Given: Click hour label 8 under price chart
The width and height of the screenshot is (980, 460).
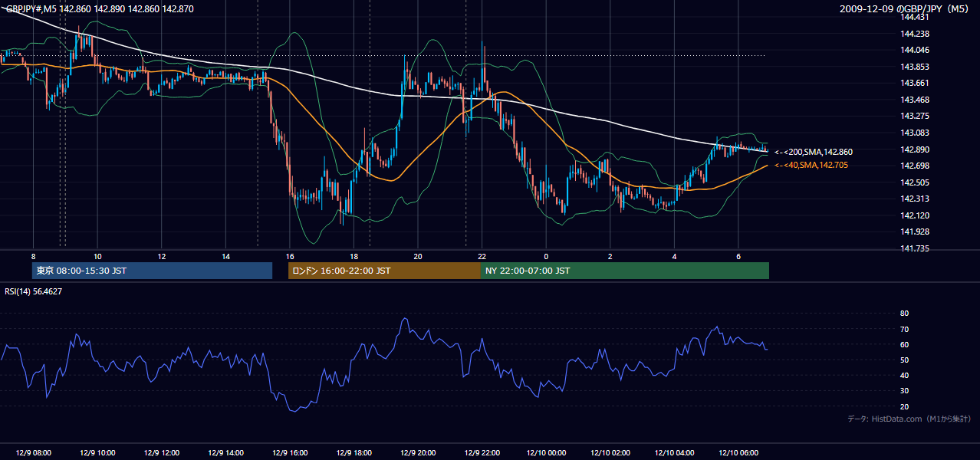Looking at the screenshot, I should 33,256.
